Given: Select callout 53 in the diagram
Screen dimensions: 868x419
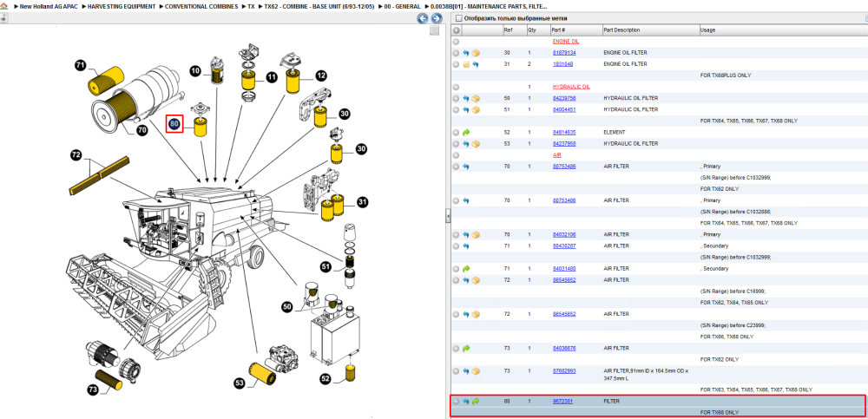Looking at the screenshot, I should point(240,383).
